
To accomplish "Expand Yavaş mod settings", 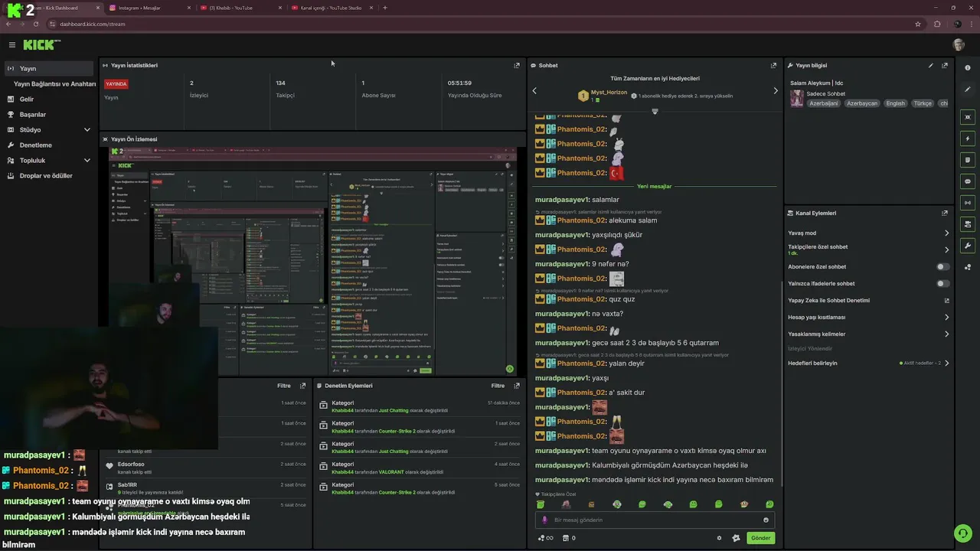I will click(x=868, y=233).
